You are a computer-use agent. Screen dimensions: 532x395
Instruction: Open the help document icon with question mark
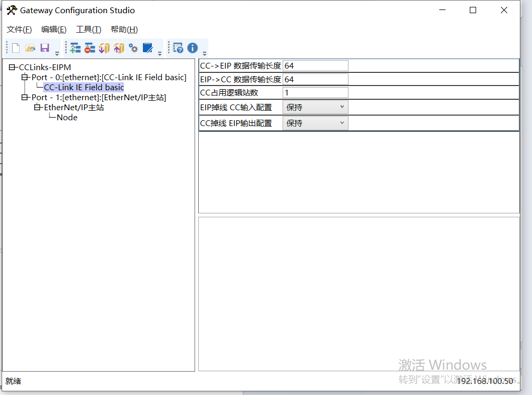point(178,48)
